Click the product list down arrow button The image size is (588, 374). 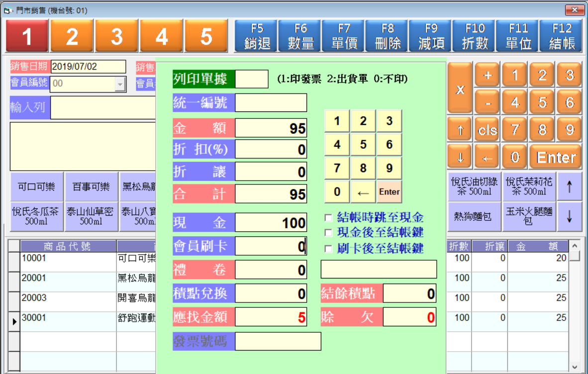(569, 216)
